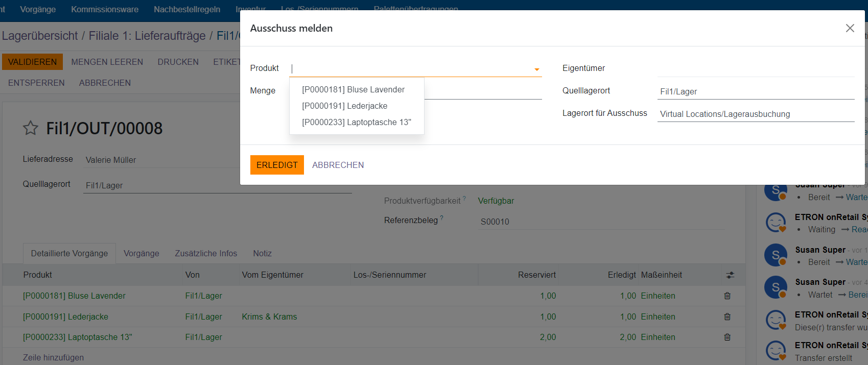Click the Quelllagerort field in dialog
868x365 pixels.
coord(755,91)
